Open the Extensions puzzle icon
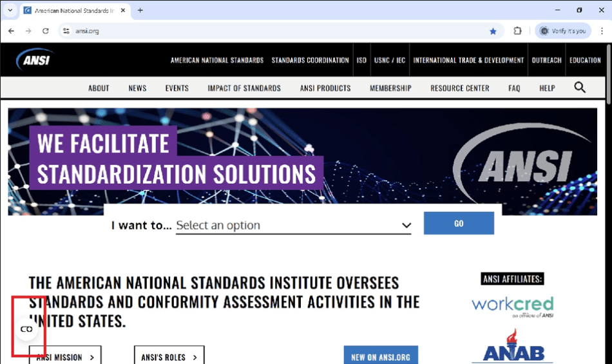This screenshot has width=612, height=364. (x=517, y=31)
